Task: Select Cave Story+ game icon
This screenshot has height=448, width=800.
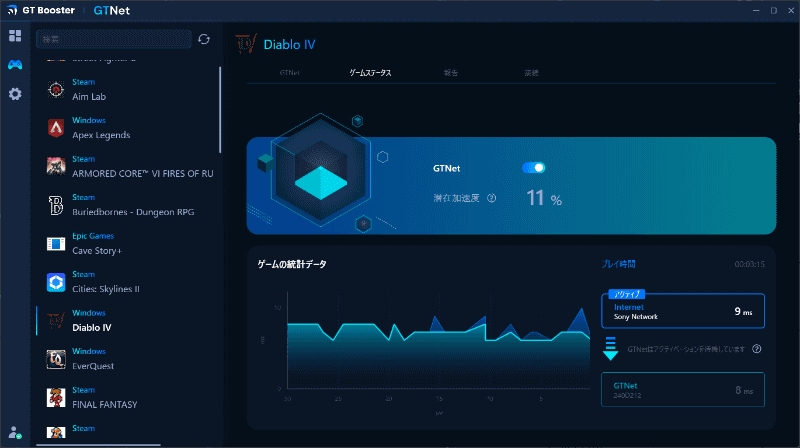Action: [56, 243]
